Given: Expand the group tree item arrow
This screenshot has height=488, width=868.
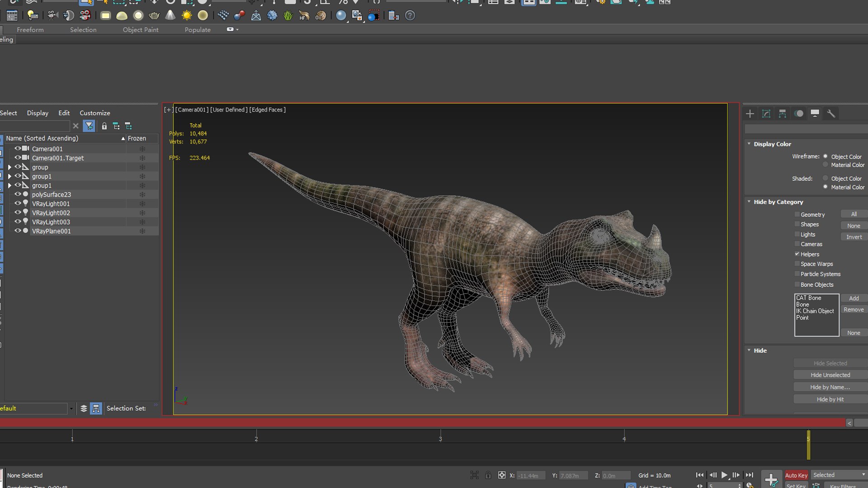Looking at the screenshot, I should (9, 167).
